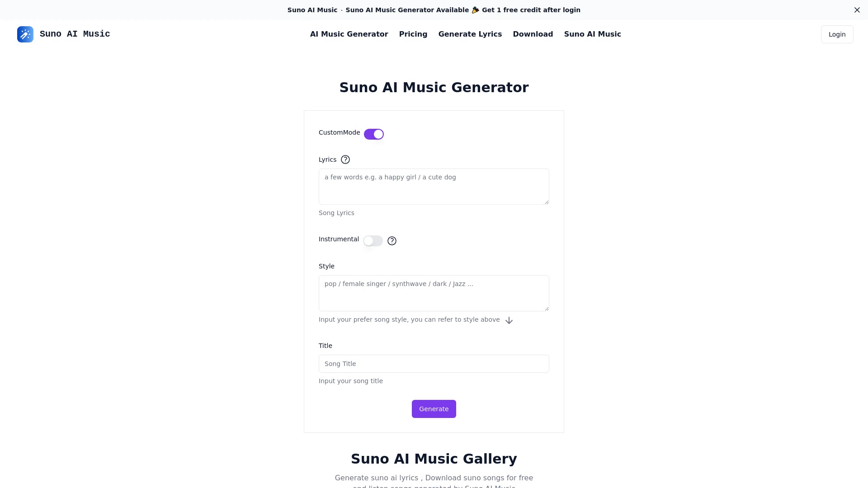
Task: Open the AI Music Generator menu item
Action: click(349, 34)
